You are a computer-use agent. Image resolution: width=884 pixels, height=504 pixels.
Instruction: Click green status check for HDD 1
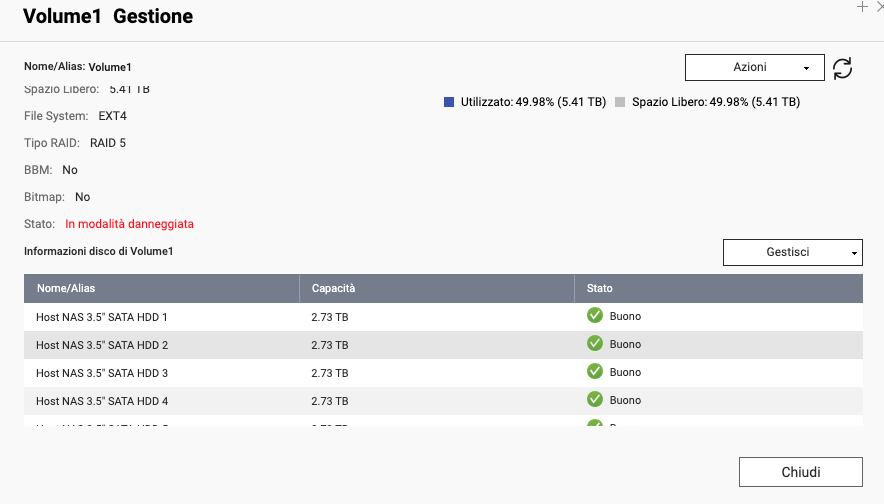point(595,316)
